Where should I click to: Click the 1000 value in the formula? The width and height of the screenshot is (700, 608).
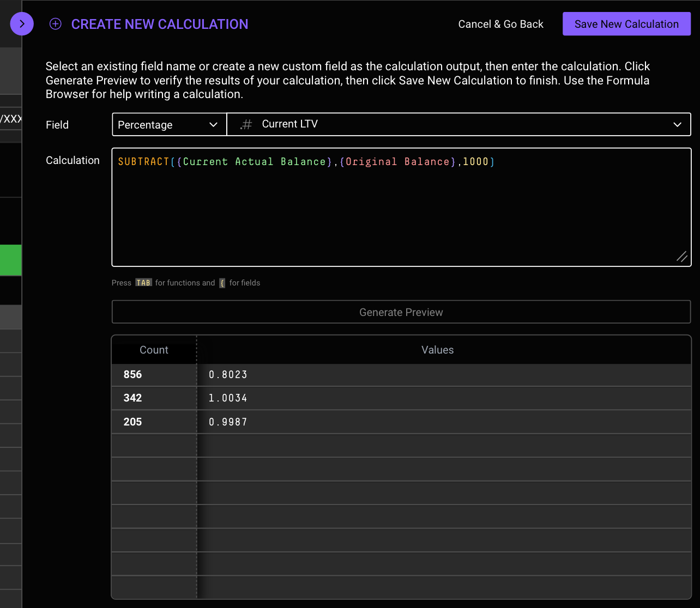(x=476, y=162)
